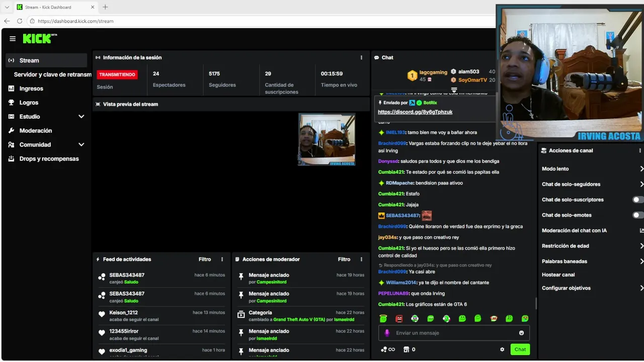Open Stream section in sidebar
Viewport: 644px width, 362px height.
tap(47, 60)
